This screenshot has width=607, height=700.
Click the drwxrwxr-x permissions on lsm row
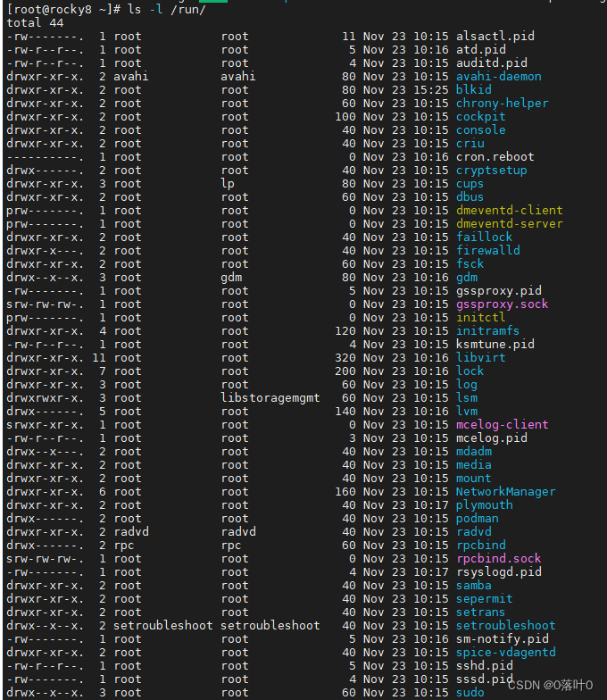[45, 398]
